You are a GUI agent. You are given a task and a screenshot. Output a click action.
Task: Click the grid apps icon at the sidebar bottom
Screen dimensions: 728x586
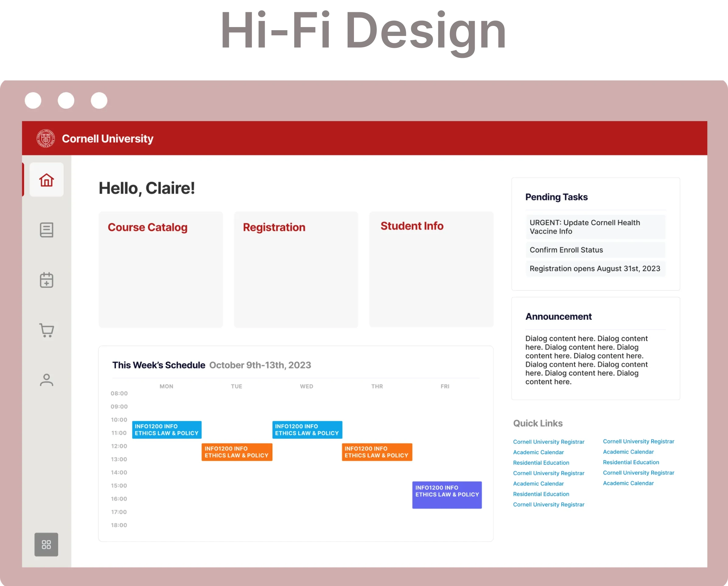[x=46, y=545]
